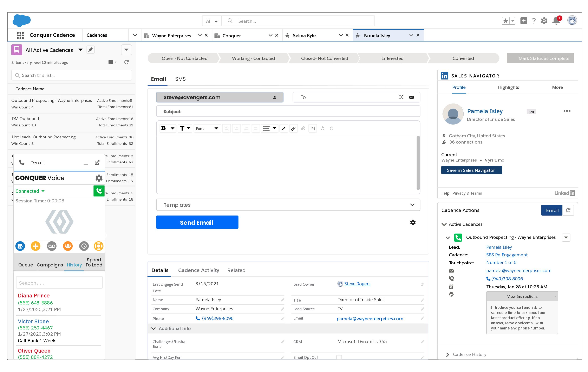This screenshot has width=588, height=372.
Task: Open the Cadence Activity tab
Action: tap(198, 270)
